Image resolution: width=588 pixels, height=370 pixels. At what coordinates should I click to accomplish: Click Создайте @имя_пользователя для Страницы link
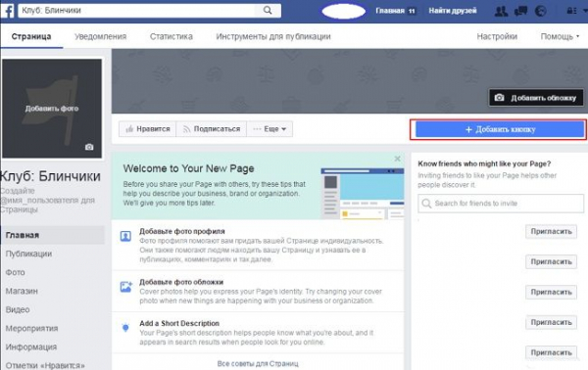tap(47, 200)
